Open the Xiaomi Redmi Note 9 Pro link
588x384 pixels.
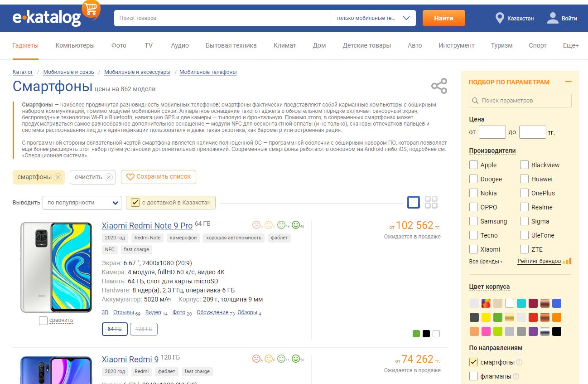(x=147, y=225)
